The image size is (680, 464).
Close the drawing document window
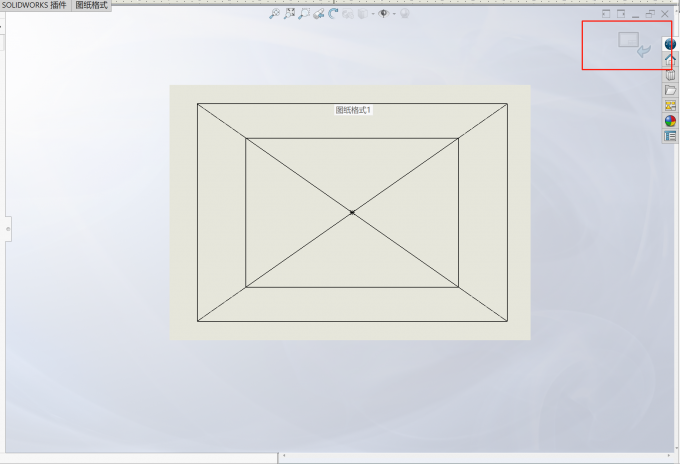(x=665, y=14)
